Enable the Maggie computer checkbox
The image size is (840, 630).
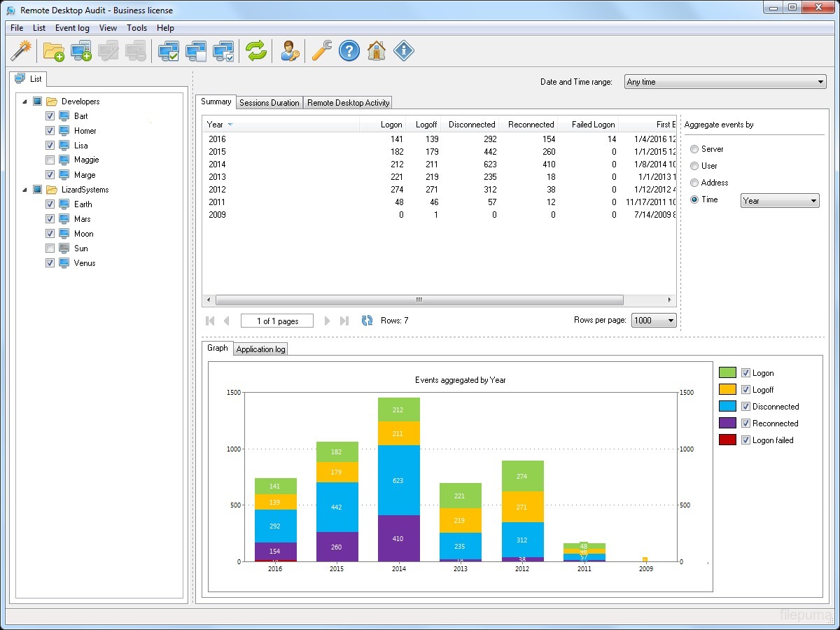[50, 160]
